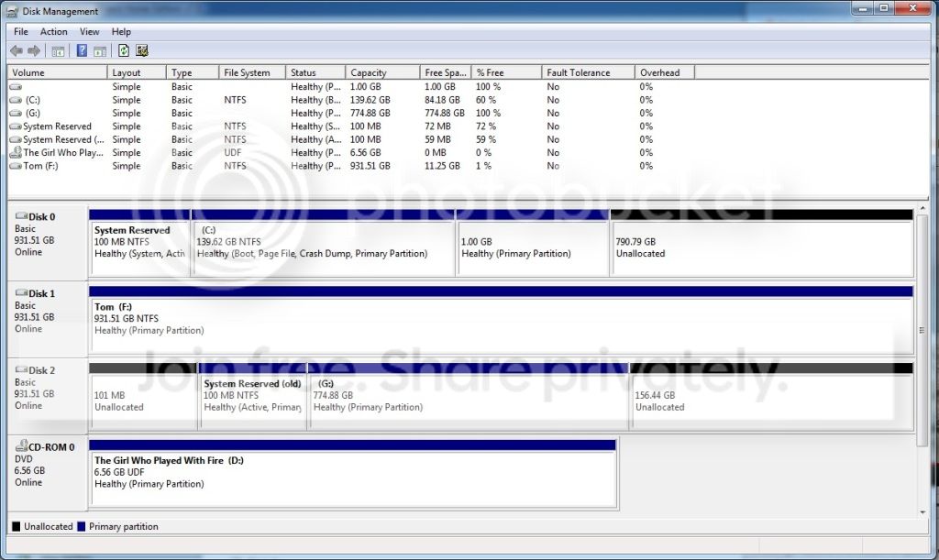Sort list by Free Space column header
939x560 pixels.
click(446, 72)
